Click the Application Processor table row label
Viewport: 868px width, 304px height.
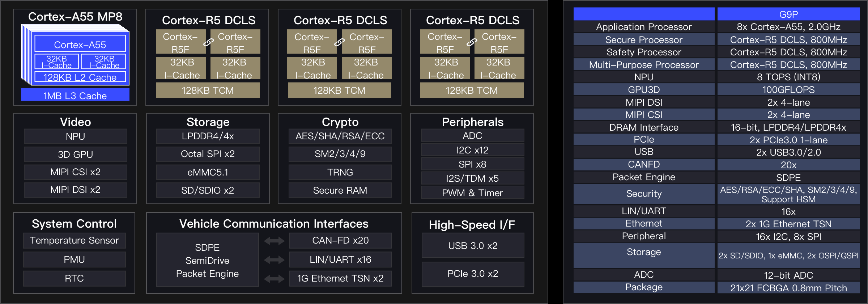[x=644, y=27]
